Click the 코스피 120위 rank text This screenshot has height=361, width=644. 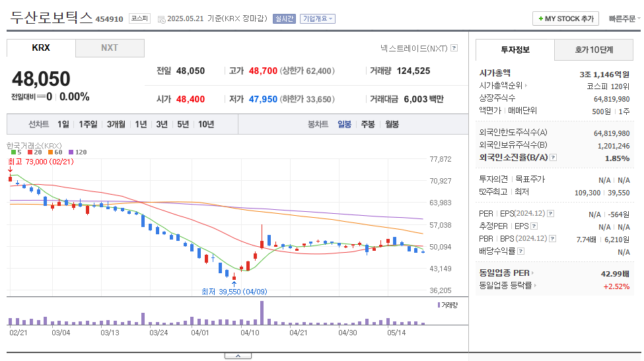pos(608,86)
